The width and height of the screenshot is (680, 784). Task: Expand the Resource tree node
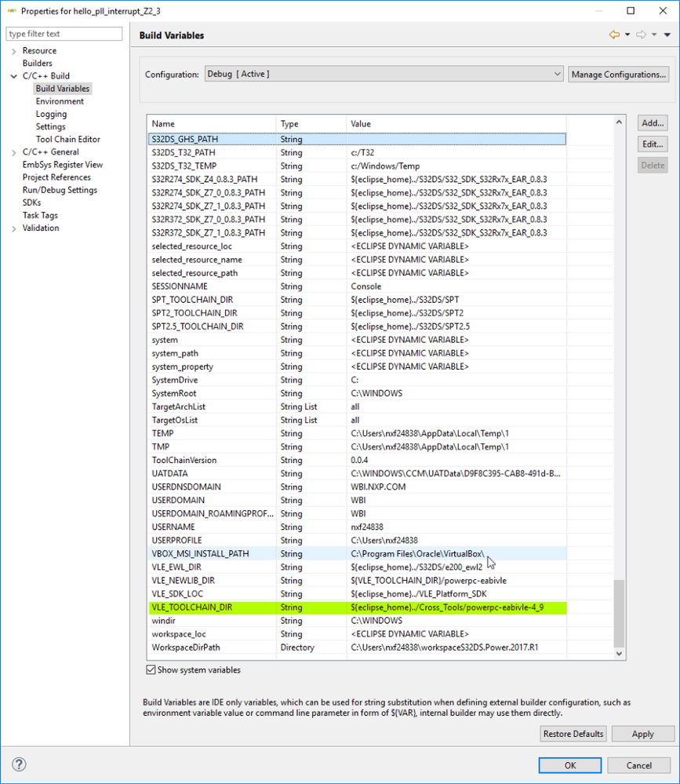coord(13,51)
